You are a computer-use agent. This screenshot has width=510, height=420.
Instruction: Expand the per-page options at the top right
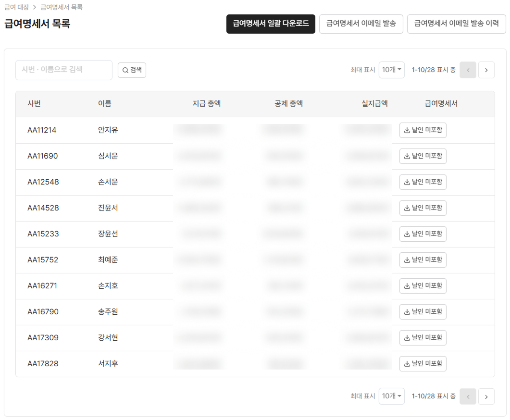pyautogui.click(x=391, y=70)
